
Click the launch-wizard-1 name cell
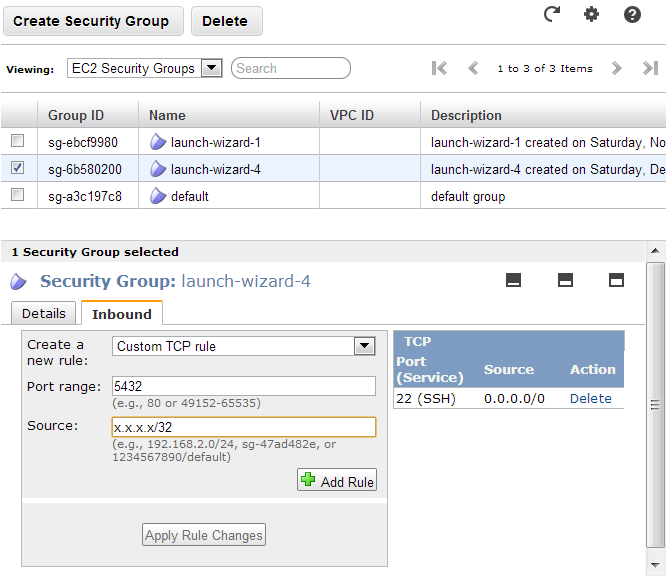[x=216, y=142]
